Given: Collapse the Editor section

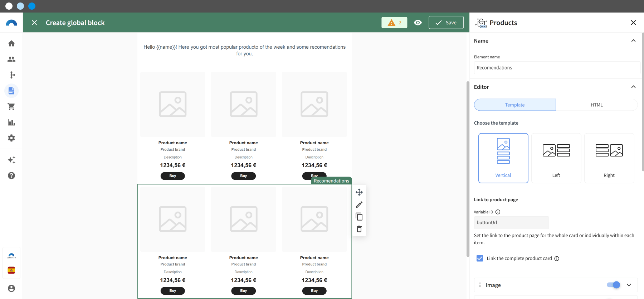Looking at the screenshot, I should coord(633,87).
